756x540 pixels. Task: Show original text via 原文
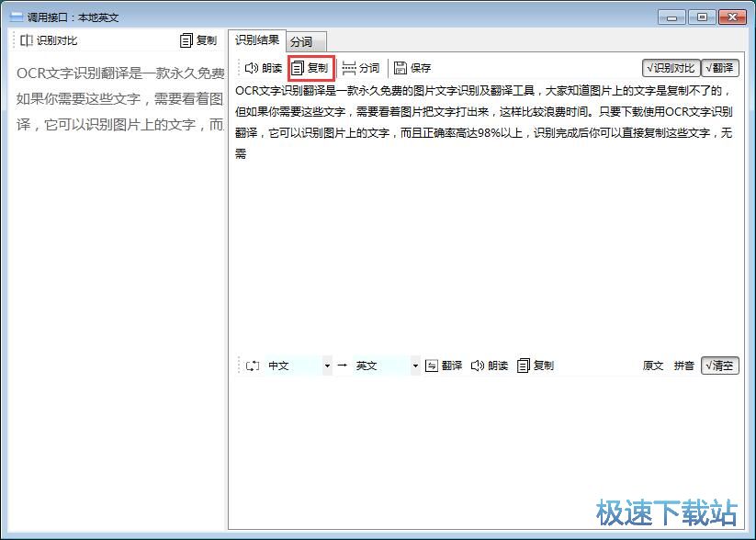[x=653, y=366]
